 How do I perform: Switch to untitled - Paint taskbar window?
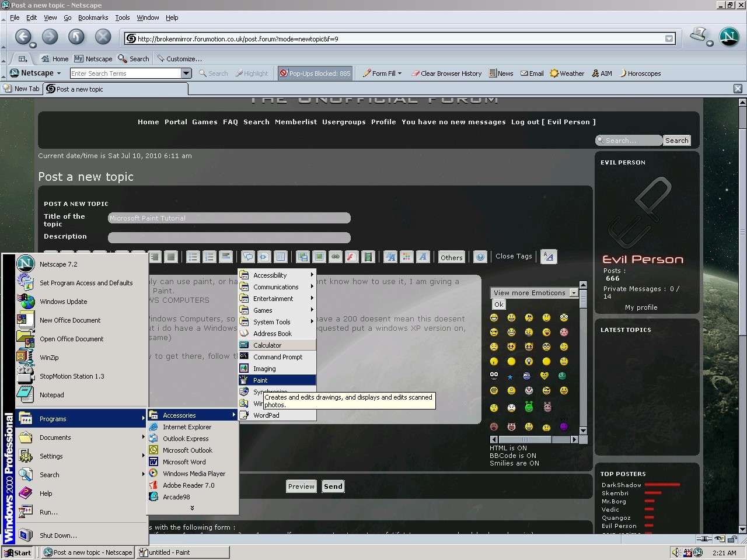pos(183,552)
